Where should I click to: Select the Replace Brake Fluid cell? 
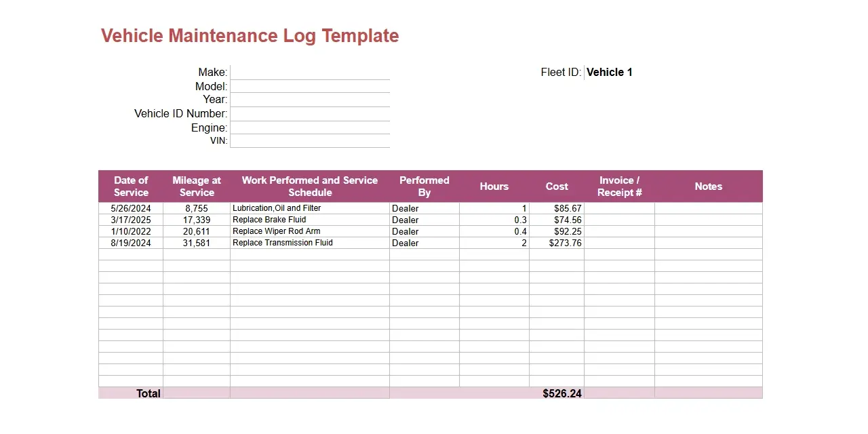(x=310, y=220)
